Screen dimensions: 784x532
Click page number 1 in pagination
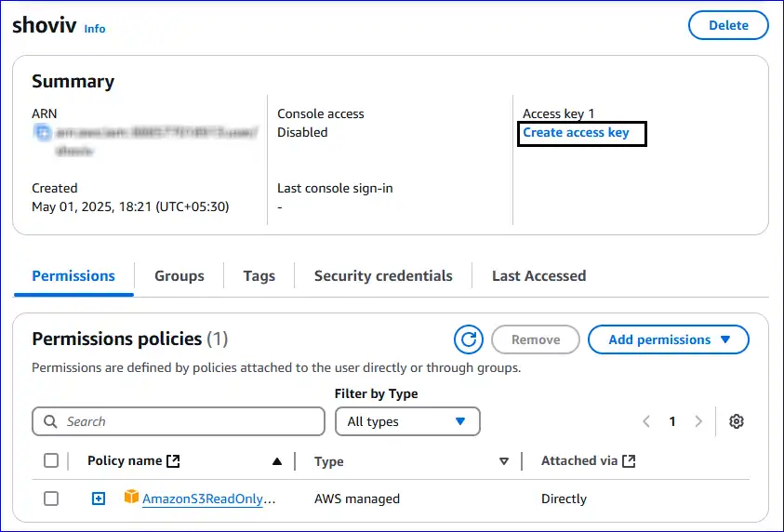[x=672, y=421]
